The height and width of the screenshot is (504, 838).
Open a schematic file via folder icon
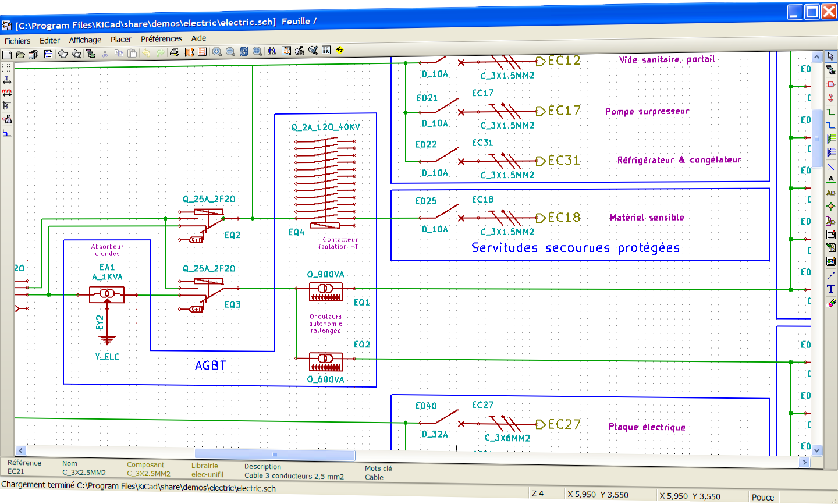tap(20, 55)
